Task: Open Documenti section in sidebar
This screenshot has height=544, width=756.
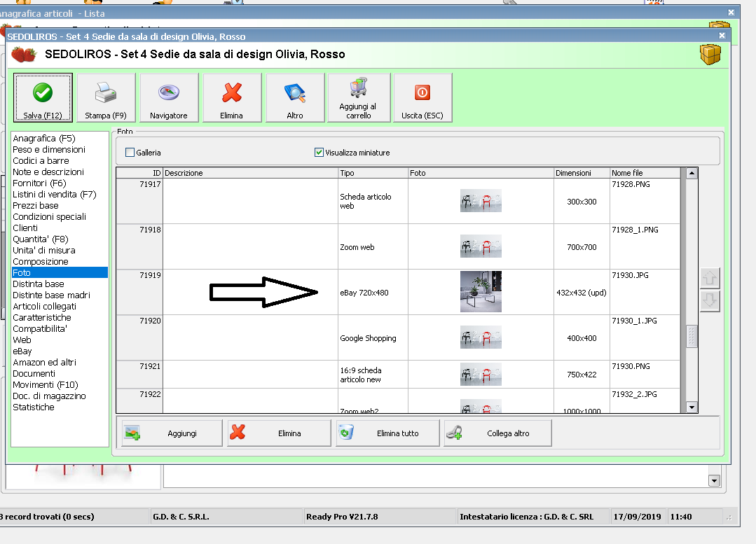Action: (34, 373)
